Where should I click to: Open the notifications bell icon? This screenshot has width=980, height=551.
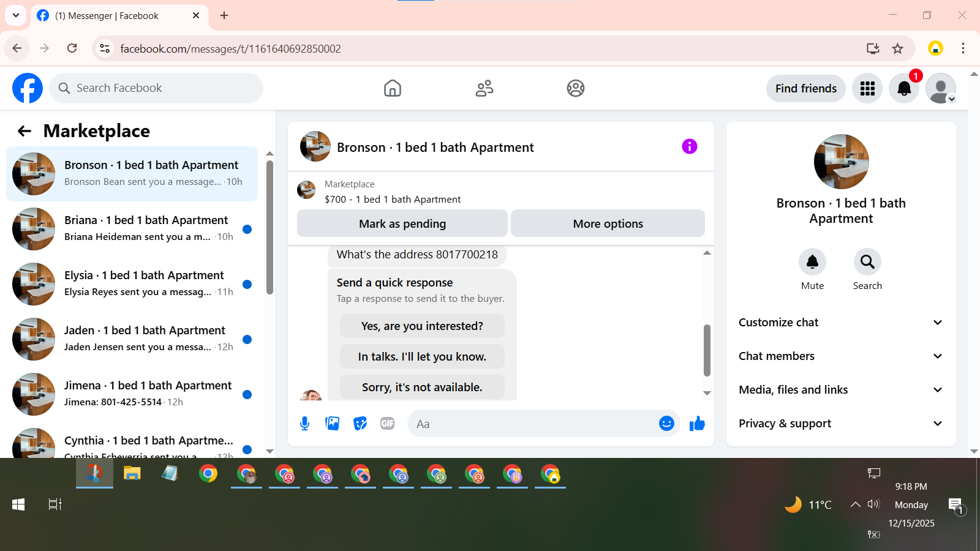(904, 88)
